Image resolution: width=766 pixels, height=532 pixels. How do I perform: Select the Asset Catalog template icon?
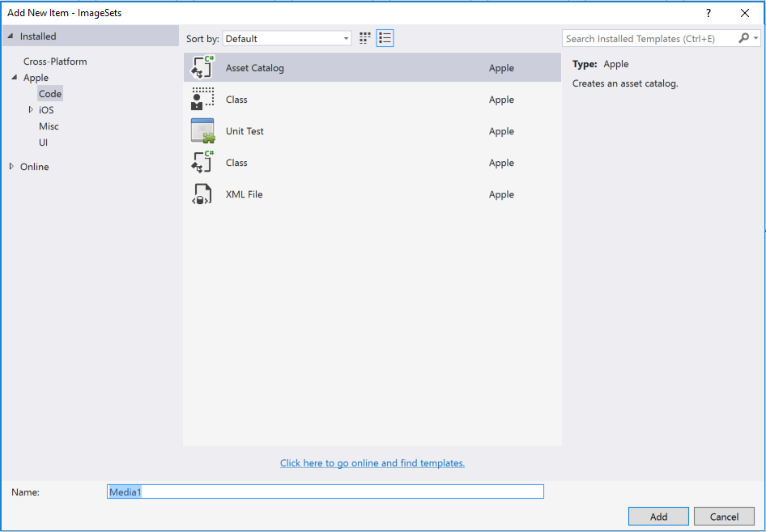(202, 66)
